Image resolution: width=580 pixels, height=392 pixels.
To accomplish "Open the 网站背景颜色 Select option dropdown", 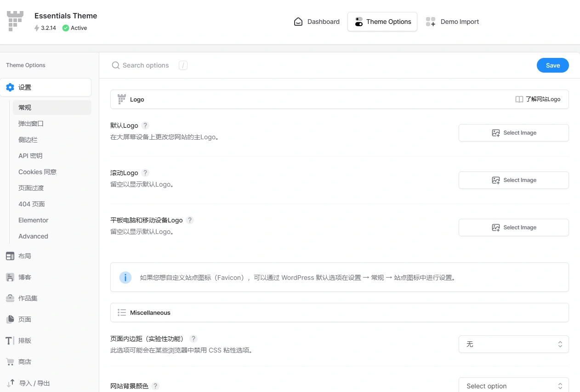I will [x=513, y=386].
